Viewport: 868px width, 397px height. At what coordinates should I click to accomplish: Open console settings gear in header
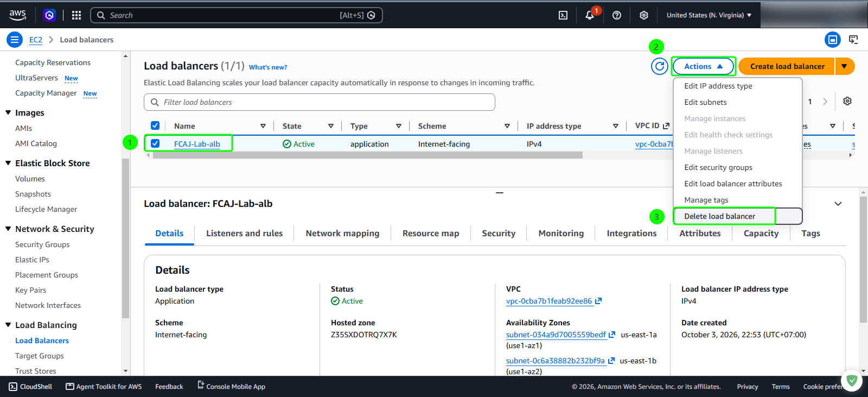click(x=644, y=15)
